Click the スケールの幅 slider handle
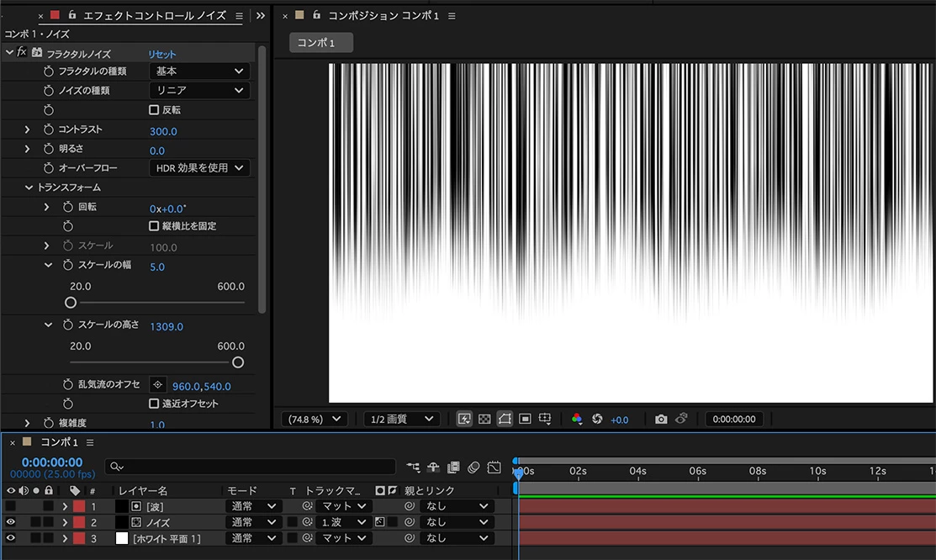Viewport: 936px width, 560px height. (x=71, y=303)
